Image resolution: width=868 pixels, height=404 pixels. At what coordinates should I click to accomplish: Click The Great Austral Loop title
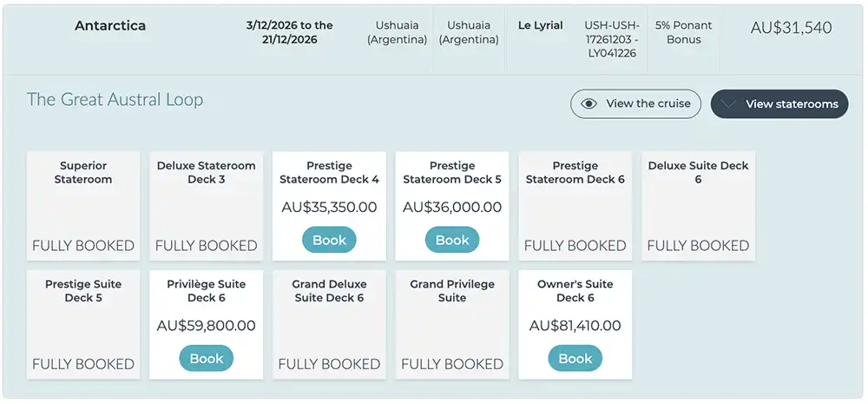coord(115,100)
